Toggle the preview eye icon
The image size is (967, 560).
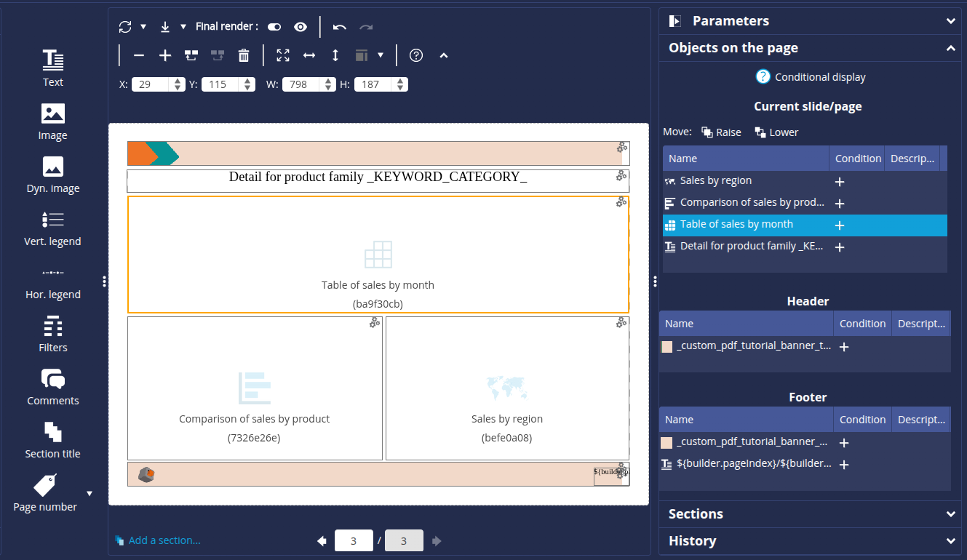(x=301, y=27)
